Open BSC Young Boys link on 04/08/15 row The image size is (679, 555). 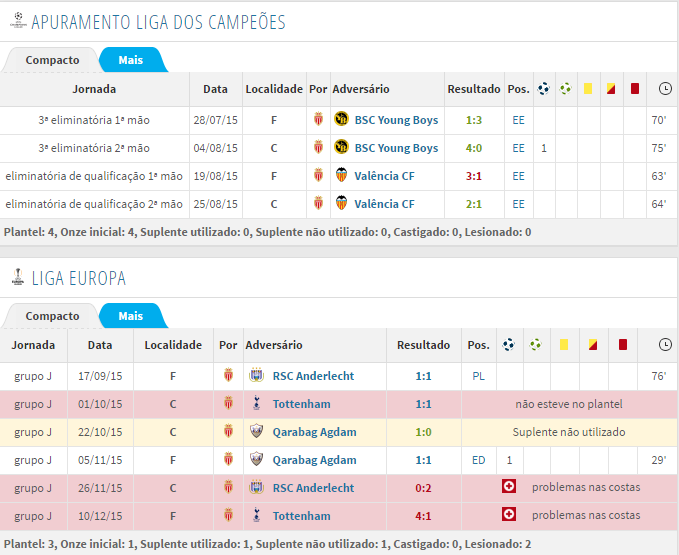click(396, 148)
